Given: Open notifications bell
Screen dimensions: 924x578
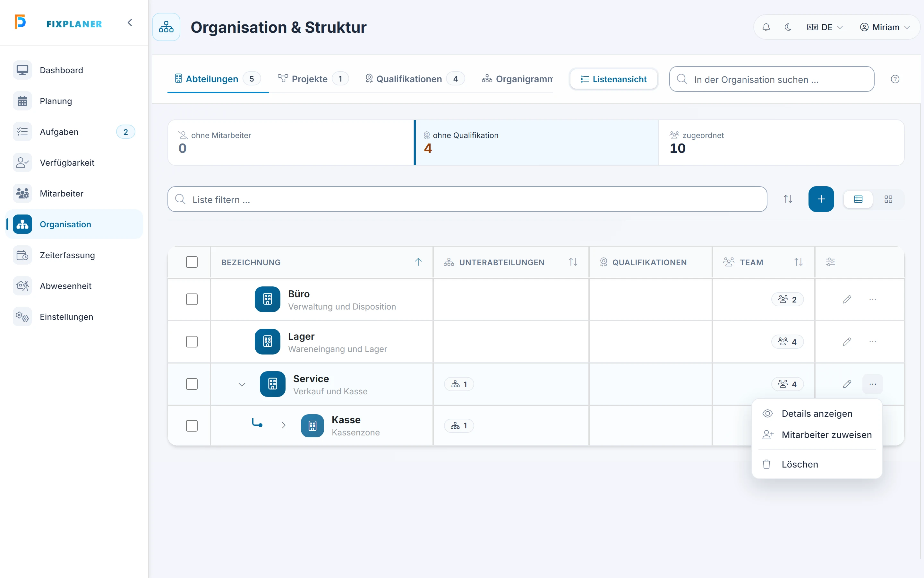Looking at the screenshot, I should click(x=766, y=27).
